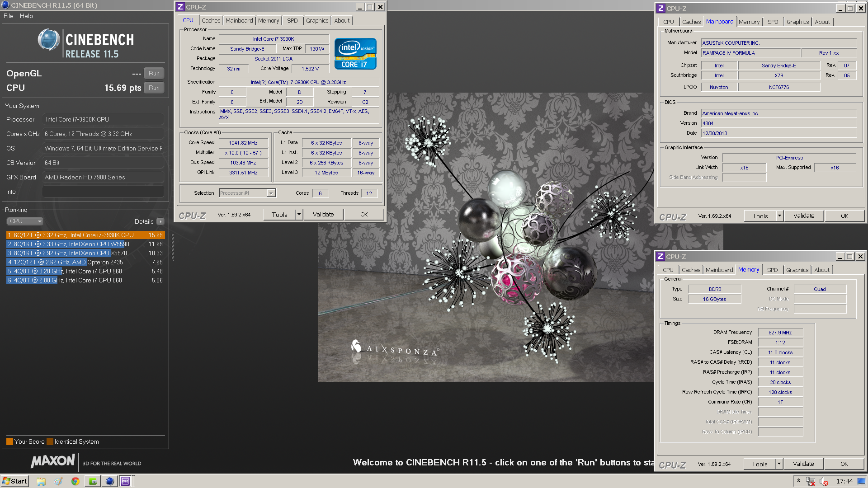Screen dimensions: 868x488
Task: Open SPD tab in the first CPU-Z window
Action: [x=292, y=21]
